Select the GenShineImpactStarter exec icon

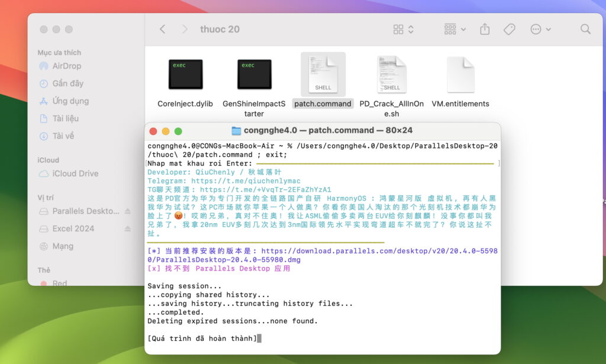(x=254, y=75)
